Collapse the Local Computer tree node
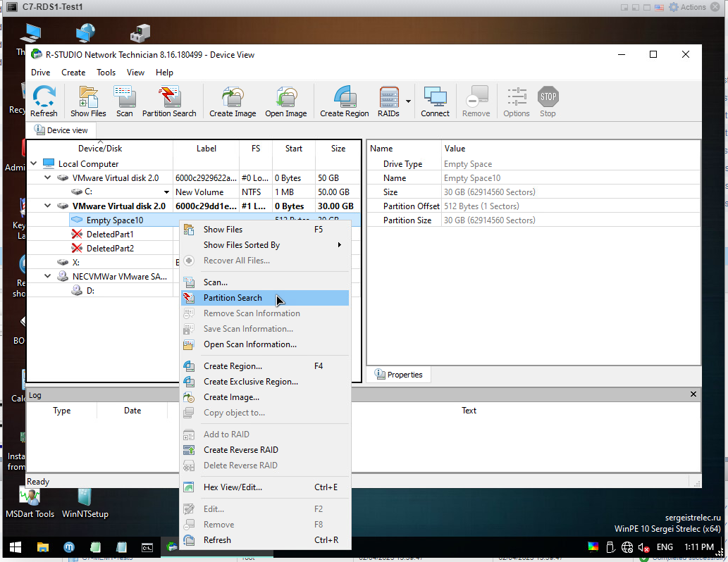The image size is (728, 562). pyautogui.click(x=34, y=164)
